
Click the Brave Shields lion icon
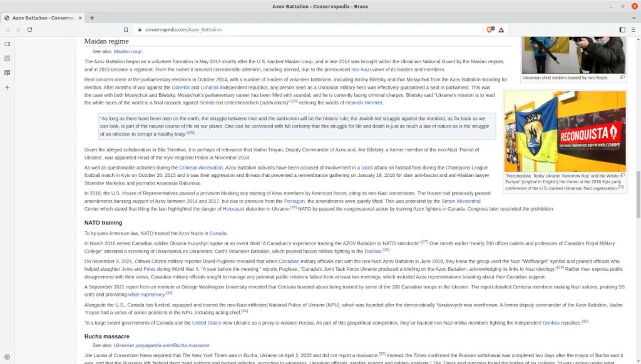[x=490, y=29]
